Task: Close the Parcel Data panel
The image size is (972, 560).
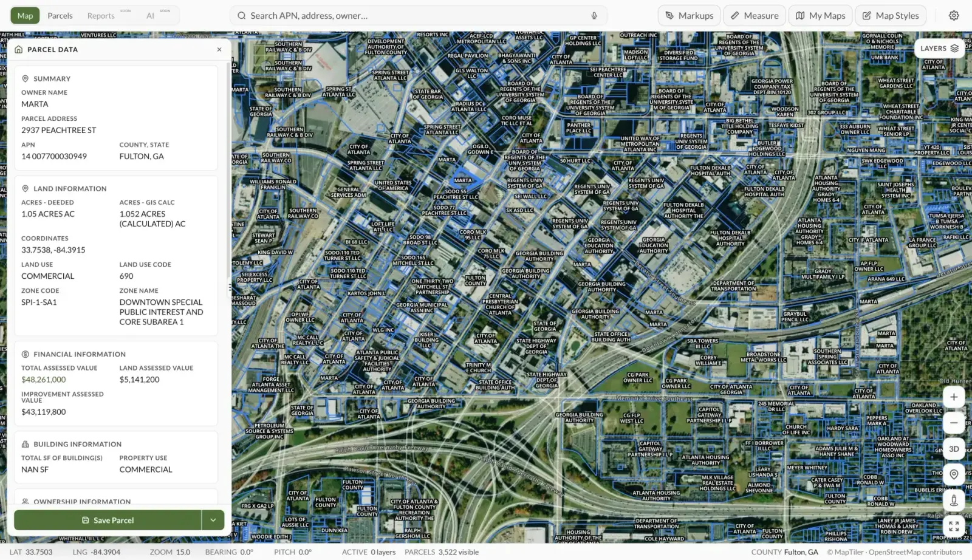Action: click(x=219, y=50)
